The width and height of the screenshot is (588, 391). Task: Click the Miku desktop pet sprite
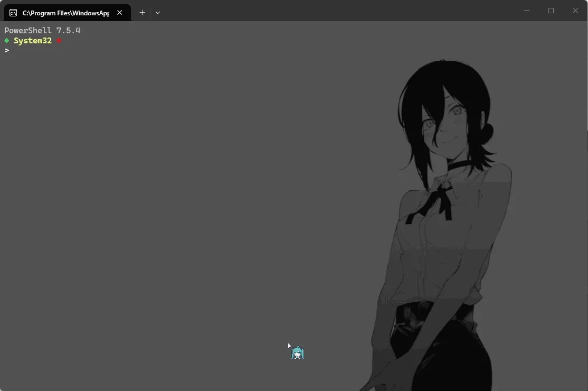pos(297,352)
